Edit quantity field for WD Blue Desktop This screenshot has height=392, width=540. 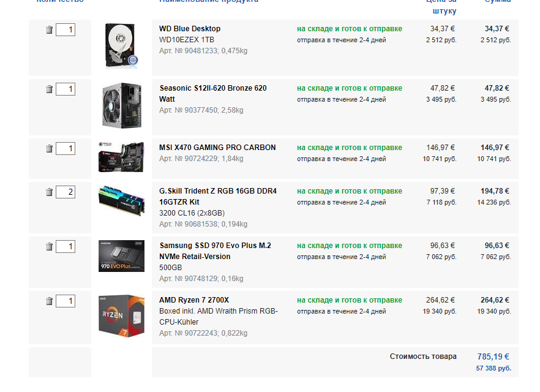pos(66,29)
